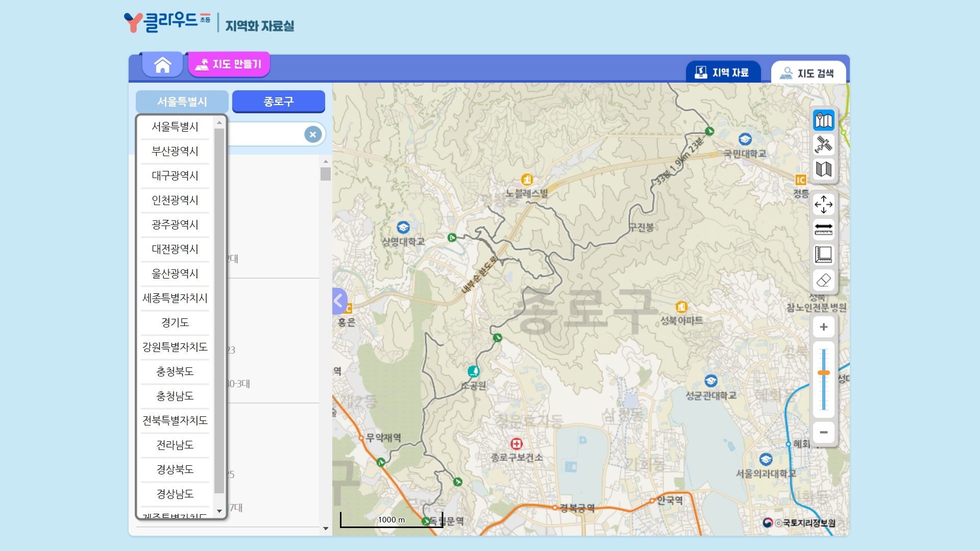Click 서울의과대학교 marker on map
Screen dimensions: 980x551
point(766,459)
